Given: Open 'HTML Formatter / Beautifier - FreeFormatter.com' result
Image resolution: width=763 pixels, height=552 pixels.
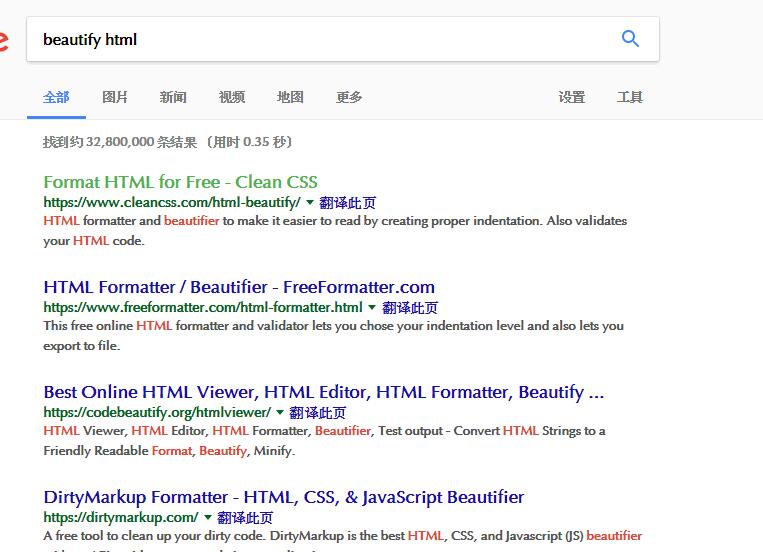Looking at the screenshot, I should tap(239, 287).
